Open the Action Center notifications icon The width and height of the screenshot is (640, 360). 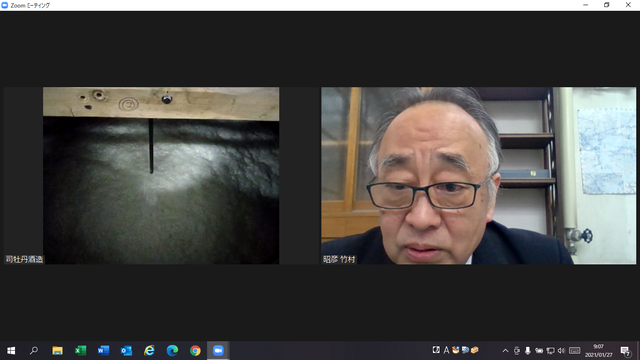(x=625, y=351)
